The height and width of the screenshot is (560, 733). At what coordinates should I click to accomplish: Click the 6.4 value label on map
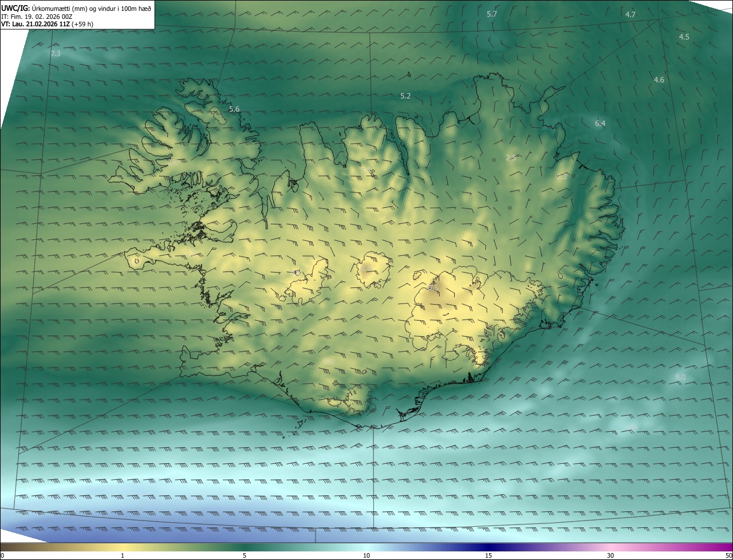pos(600,123)
